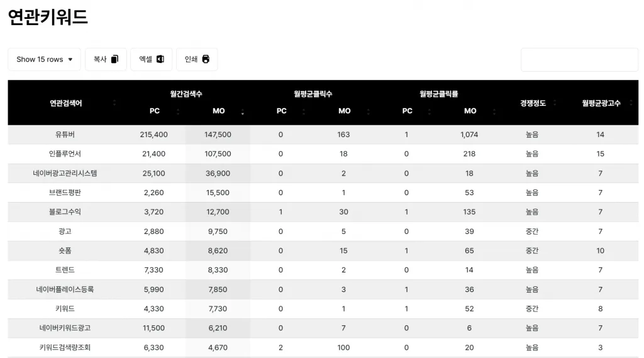Click the sort arrows beside 연관검색어 header
The width and height of the screenshot is (644, 358).
coord(114,103)
